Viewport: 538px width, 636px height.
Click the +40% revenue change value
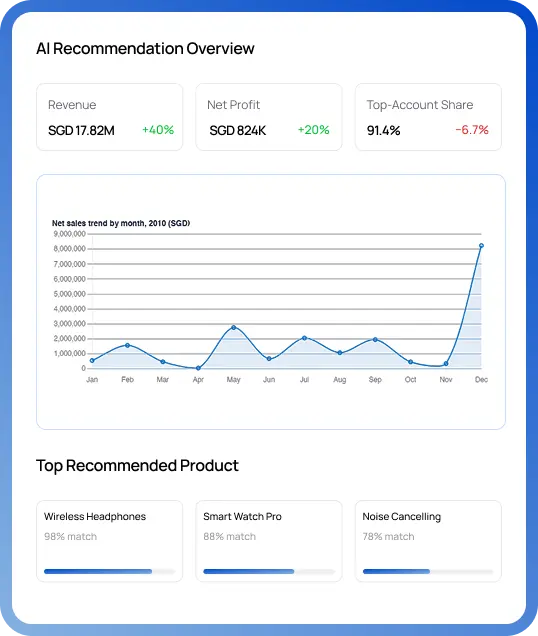coord(158,130)
